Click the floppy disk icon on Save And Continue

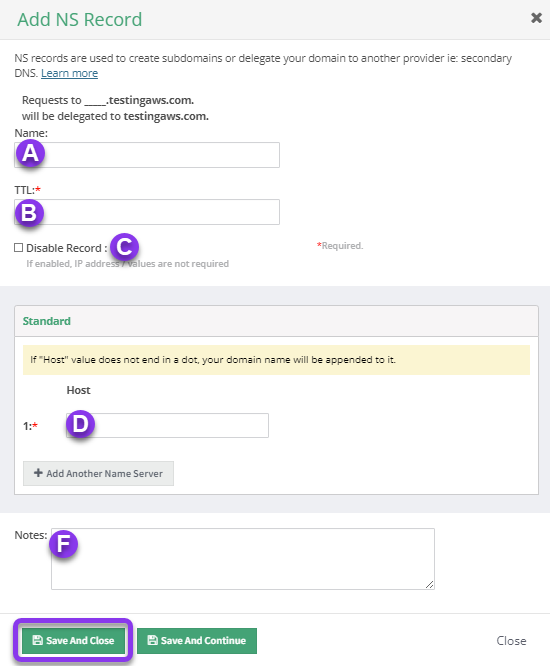pyautogui.click(x=152, y=640)
